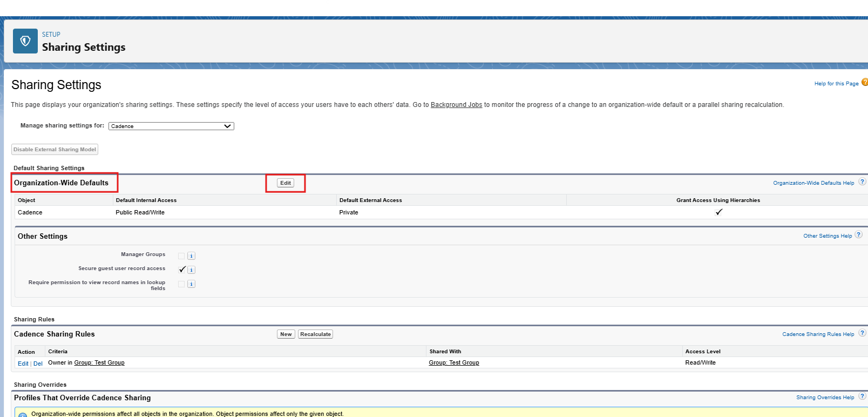Click the Other Settings section heading
This screenshot has width=868, height=417.
point(43,236)
